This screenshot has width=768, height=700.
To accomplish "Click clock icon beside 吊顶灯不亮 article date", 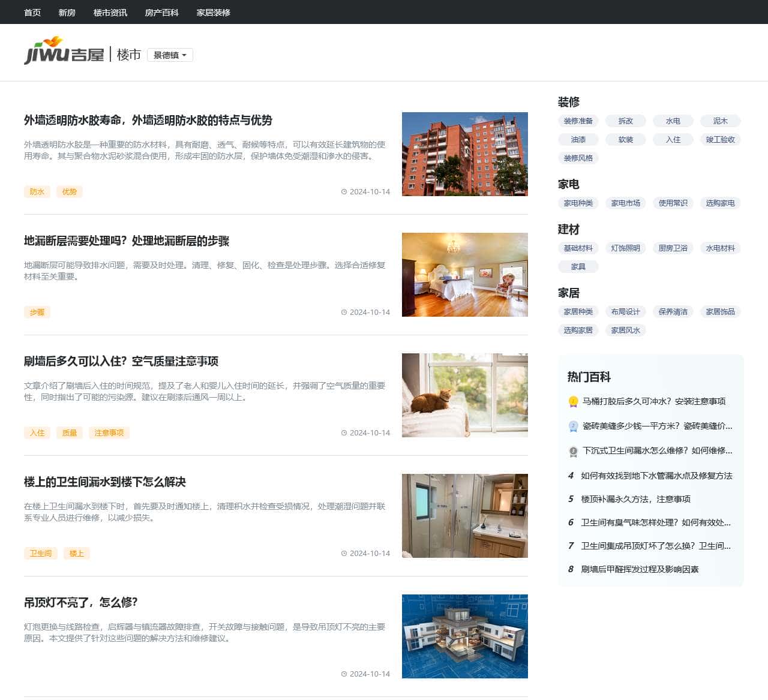I will (344, 674).
